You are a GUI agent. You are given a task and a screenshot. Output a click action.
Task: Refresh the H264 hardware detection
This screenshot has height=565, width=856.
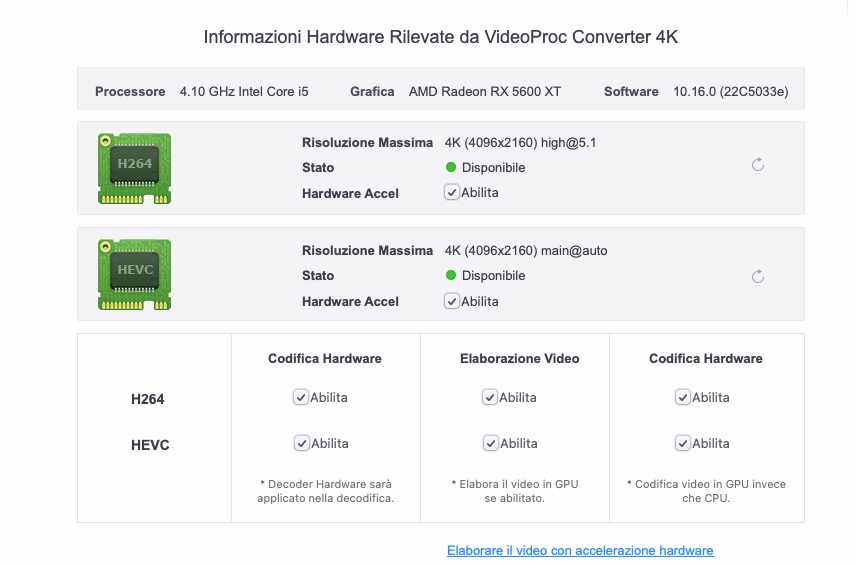[x=758, y=164]
